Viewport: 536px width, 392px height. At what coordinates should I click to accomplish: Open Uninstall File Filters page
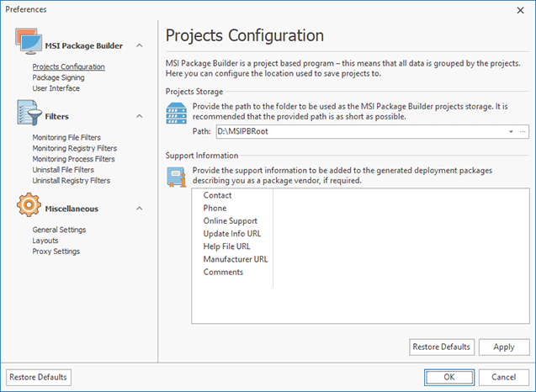[x=63, y=170]
